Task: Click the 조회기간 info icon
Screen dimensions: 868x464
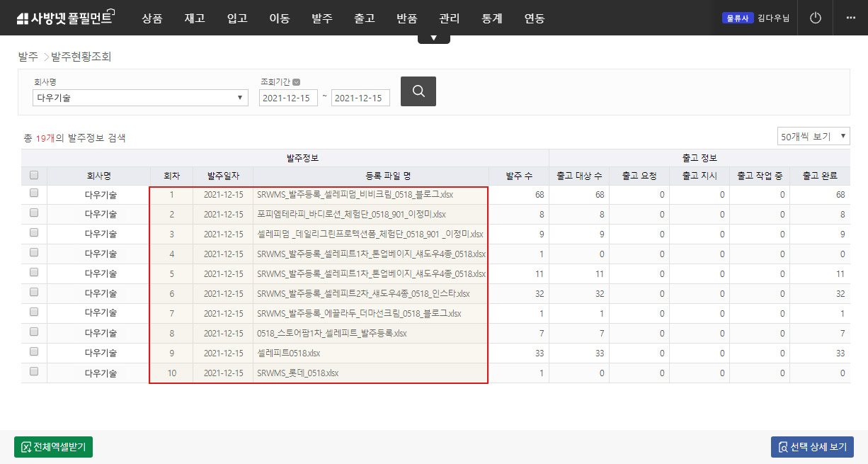Action: point(296,81)
